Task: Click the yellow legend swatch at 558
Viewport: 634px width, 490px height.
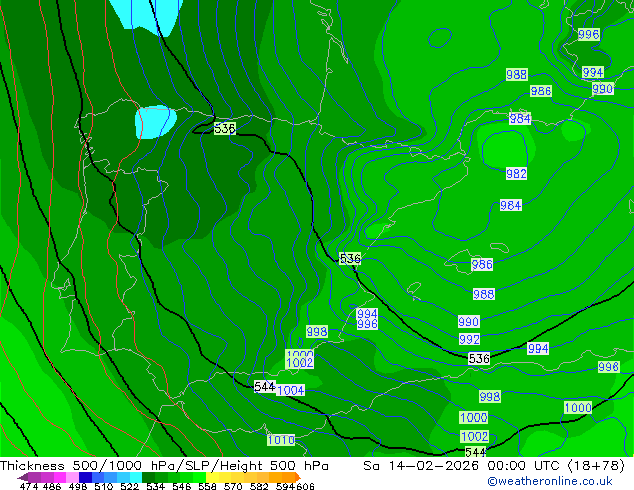Action: point(212,477)
